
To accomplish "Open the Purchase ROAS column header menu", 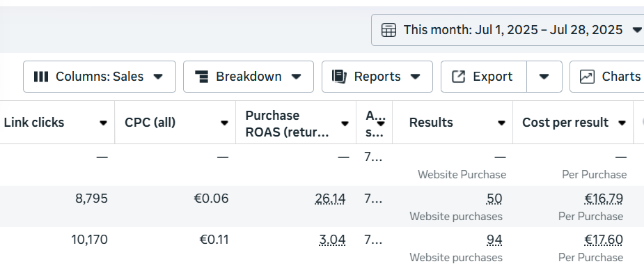I will coord(345,123).
